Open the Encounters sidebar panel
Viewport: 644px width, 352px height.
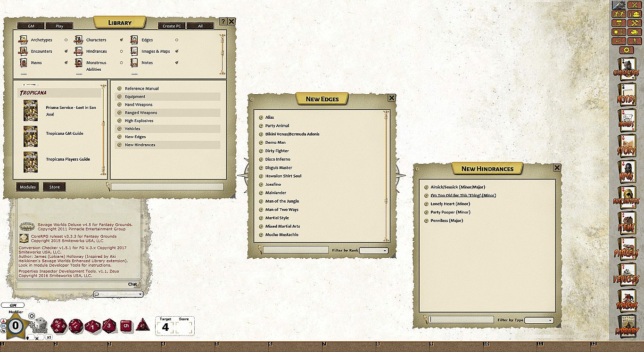coord(626,198)
